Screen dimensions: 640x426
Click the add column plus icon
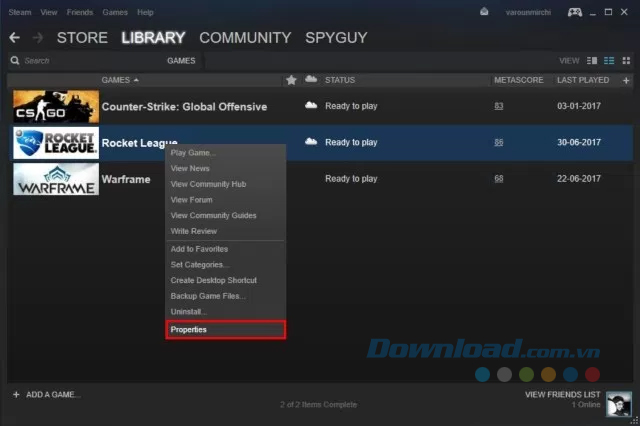coord(628,79)
